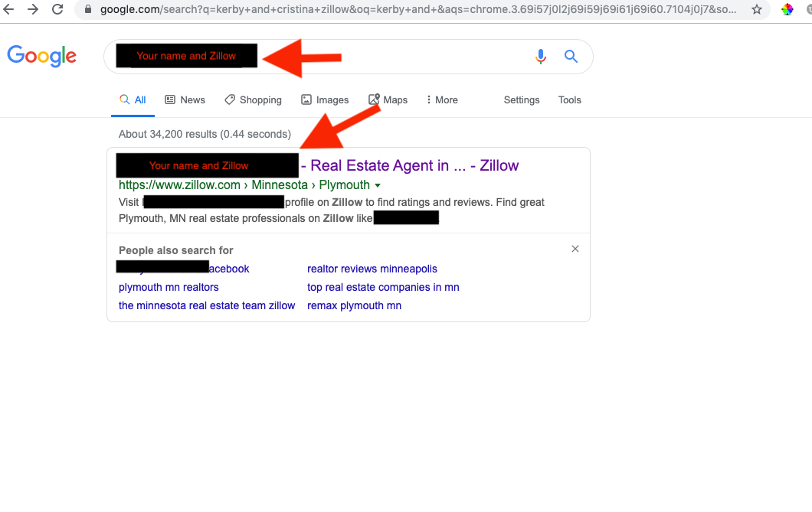Switch to the Shopping tab
812x512 pixels.
point(254,99)
